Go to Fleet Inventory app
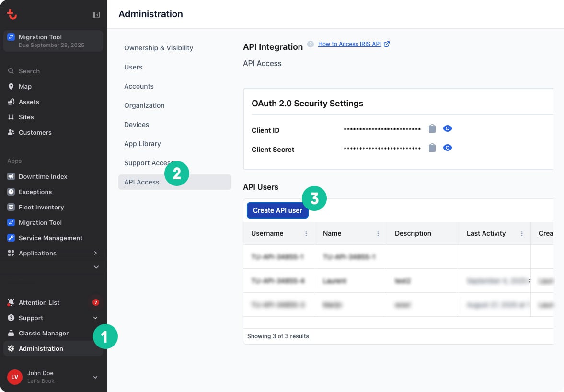 click(x=41, y=207)
